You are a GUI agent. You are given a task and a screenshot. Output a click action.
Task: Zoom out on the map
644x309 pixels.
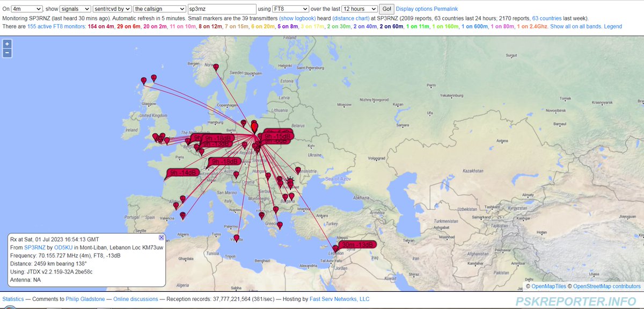pos(7,53)
